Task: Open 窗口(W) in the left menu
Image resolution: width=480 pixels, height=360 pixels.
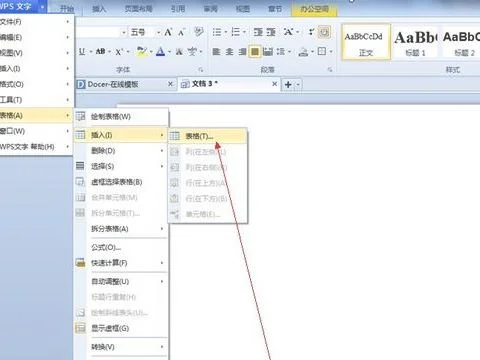Action: 36,131
